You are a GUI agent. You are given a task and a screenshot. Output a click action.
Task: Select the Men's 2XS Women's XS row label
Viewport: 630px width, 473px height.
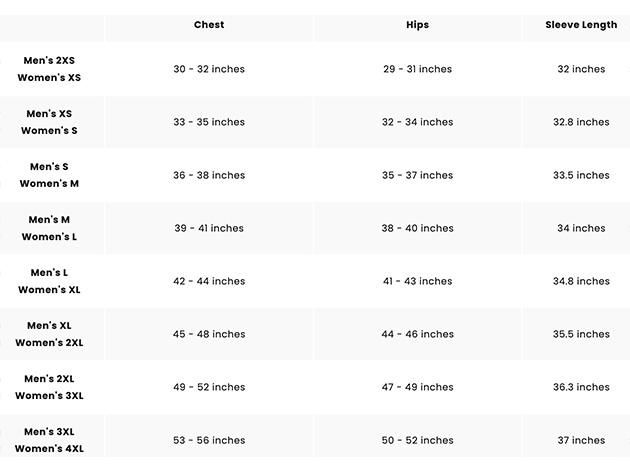pyautogui.click(x=49, y=69)
